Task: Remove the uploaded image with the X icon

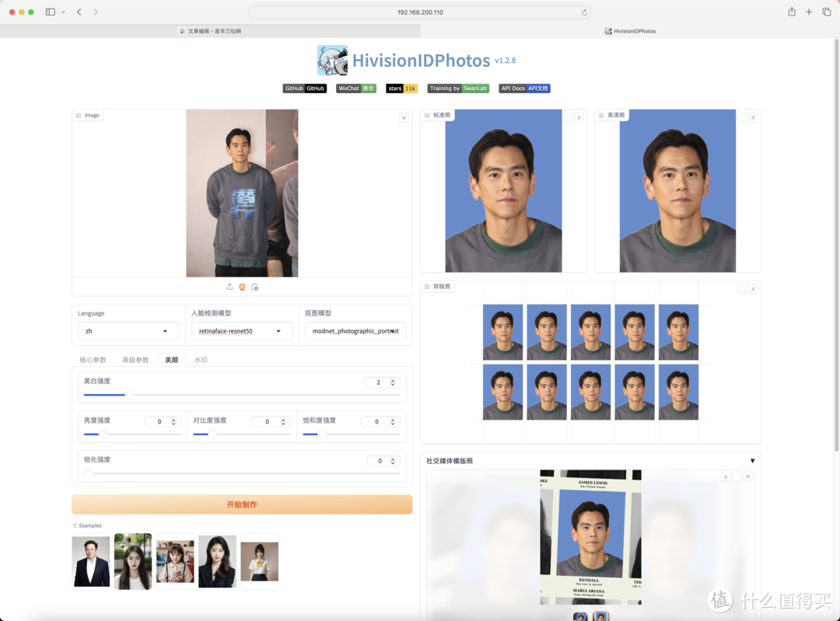Action: pos(404,118)
